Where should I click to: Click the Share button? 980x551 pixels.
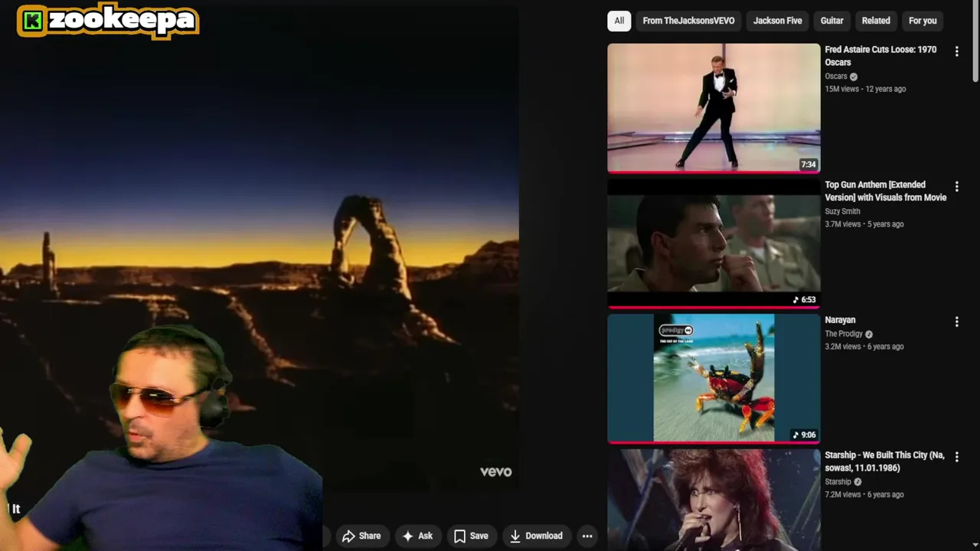pyautogui.click(x=361, y=536)
